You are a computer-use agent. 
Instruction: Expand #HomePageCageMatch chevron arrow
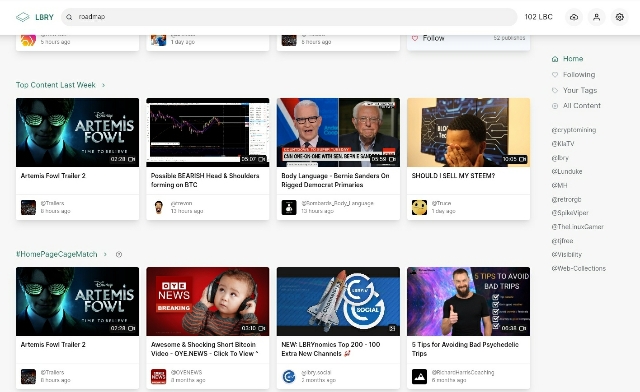(105, 254)
